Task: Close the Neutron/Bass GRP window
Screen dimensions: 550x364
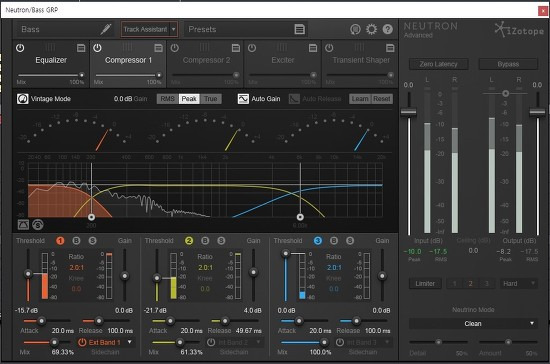Action: pyautogui.click(x=543, y=11)
